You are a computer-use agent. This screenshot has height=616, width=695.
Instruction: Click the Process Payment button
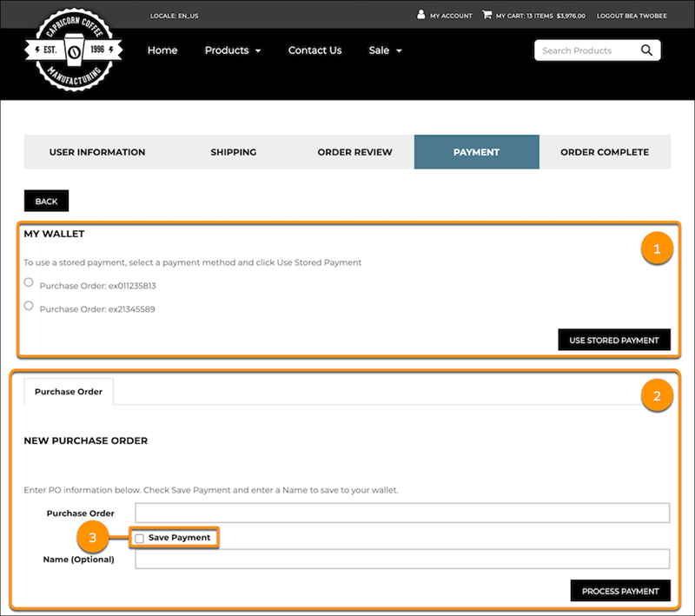tap(620, 591)
